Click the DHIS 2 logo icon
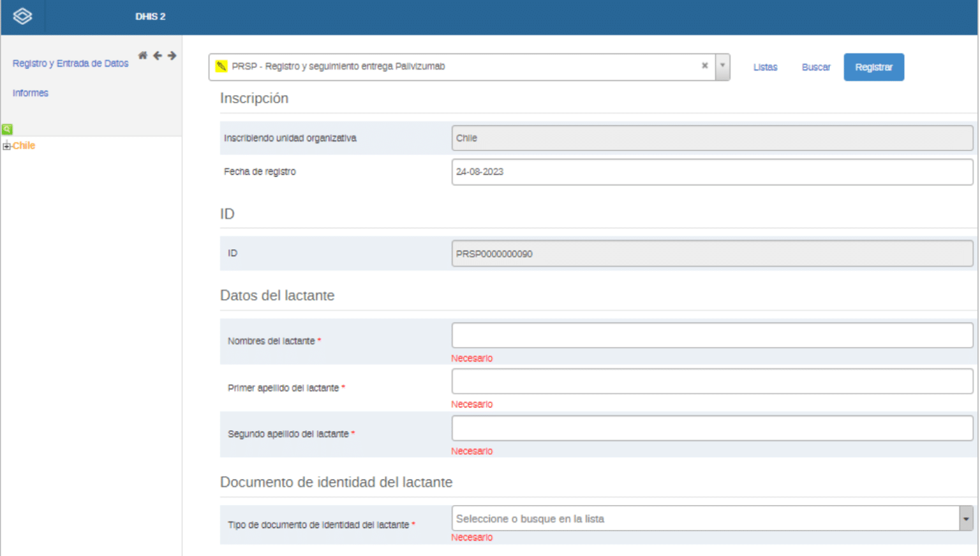This screenshot has width=980, height=556. [x=22, y=16]
